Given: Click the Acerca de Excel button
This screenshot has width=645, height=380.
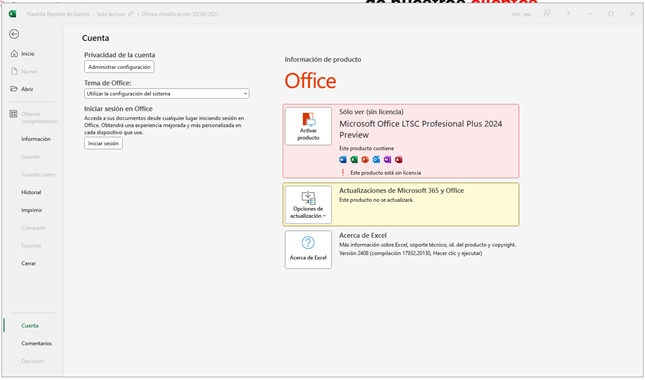Looking at the screenshot, I should pos(309,250).
